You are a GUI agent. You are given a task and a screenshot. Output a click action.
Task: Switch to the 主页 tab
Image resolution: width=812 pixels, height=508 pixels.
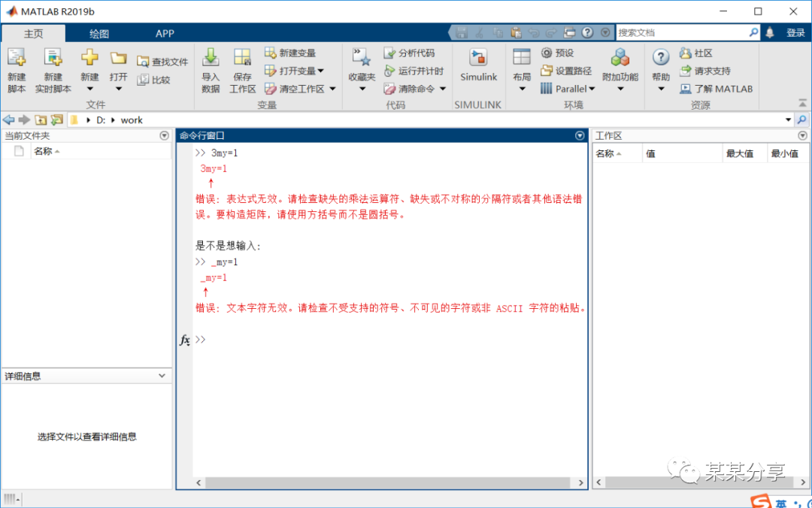pos(34,34)
